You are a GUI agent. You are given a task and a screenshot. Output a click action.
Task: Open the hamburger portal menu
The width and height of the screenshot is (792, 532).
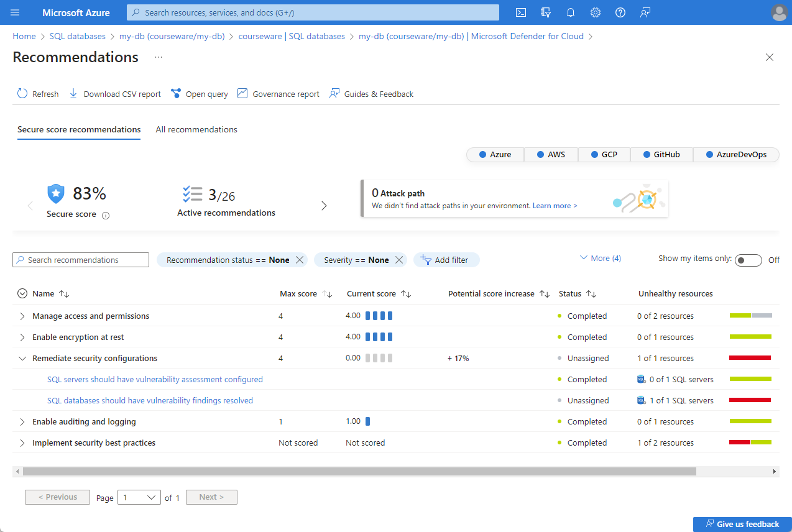point(16,12)
